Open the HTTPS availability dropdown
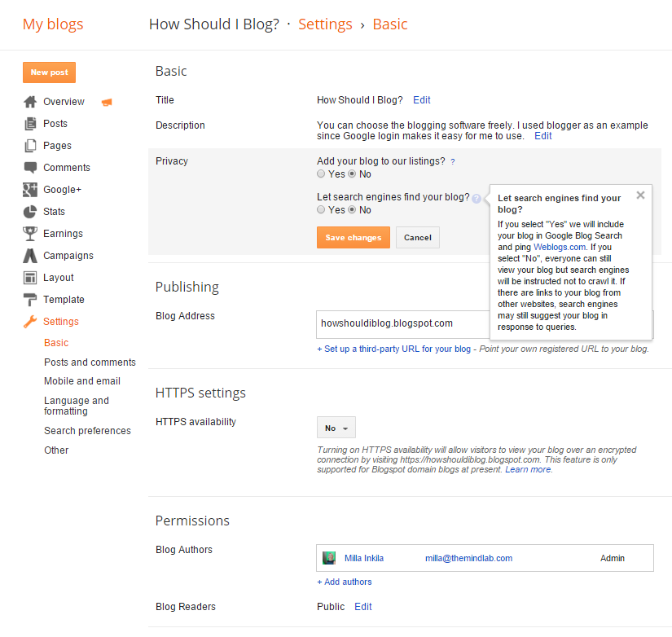Screen dimensions: 672x637 [336, 426]
